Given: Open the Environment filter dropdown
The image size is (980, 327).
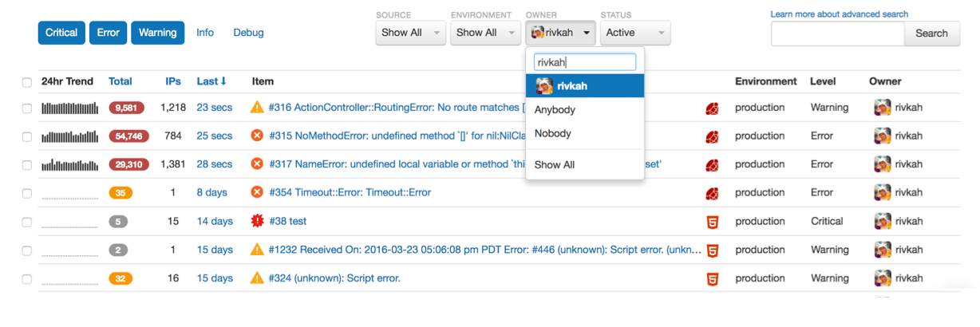Looking at the screenshot, I should tap(485, 33).
